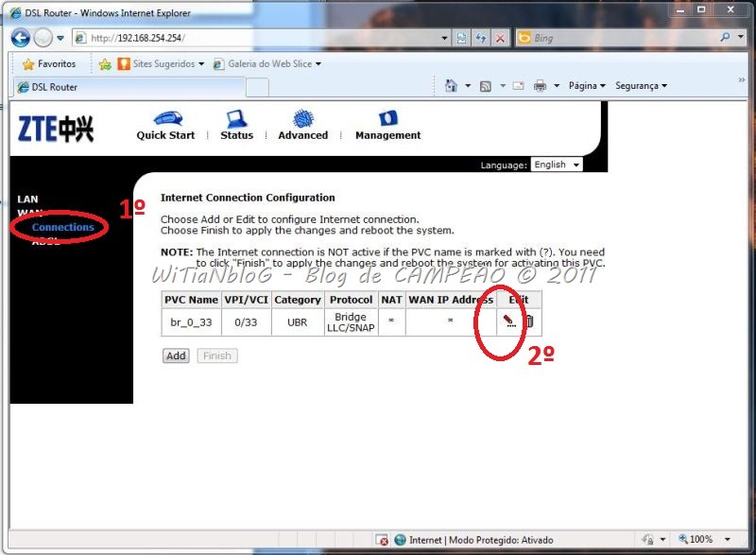Image resolution: width=756 pixels, height=555 pixels.
Task: Click the RSS feeds icon
Action: point(485,86)
